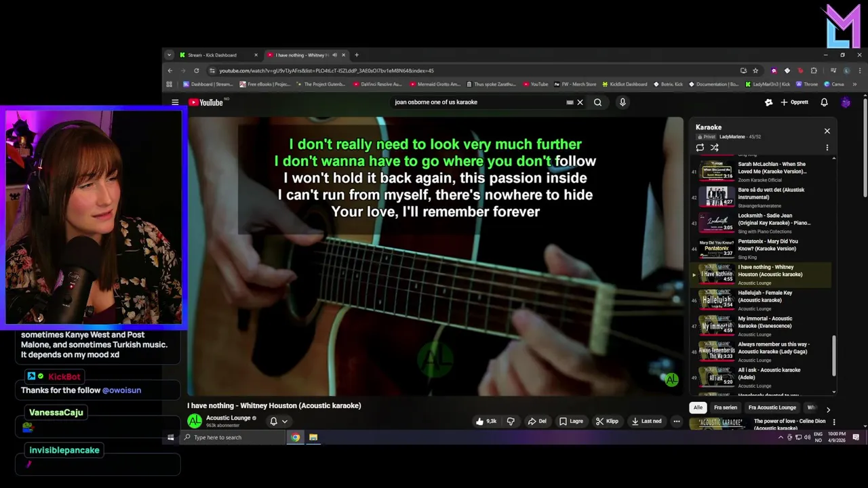The image size is (868, 488).
Task: Bookmark this page with the star
Action: click(755, 70)
